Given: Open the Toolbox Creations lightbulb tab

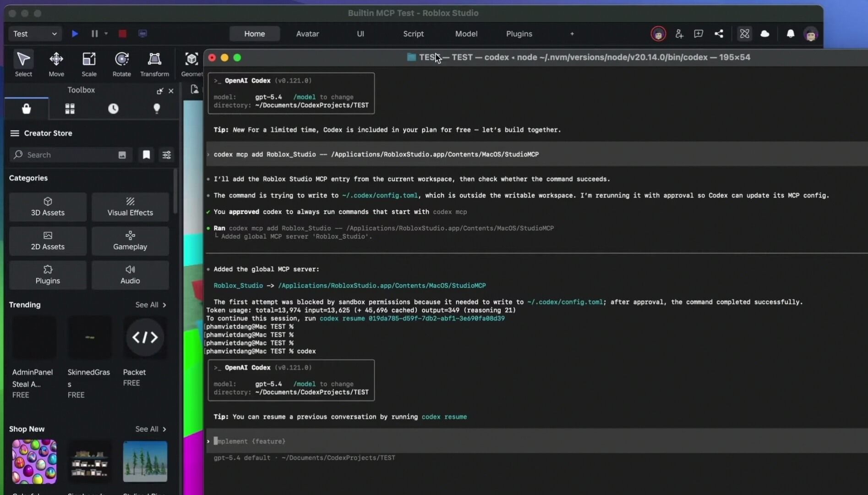Looking at the screenshot, I should (157, 109).
